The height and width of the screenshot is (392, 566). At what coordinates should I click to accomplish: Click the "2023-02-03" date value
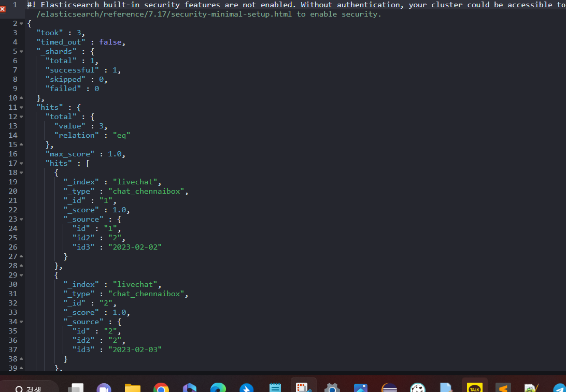point(135,350)
